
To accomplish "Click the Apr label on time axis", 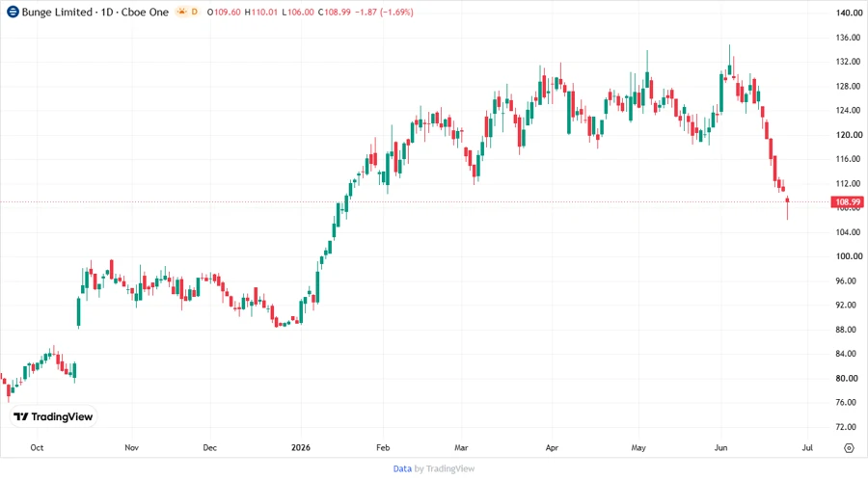I will [552, 447].
